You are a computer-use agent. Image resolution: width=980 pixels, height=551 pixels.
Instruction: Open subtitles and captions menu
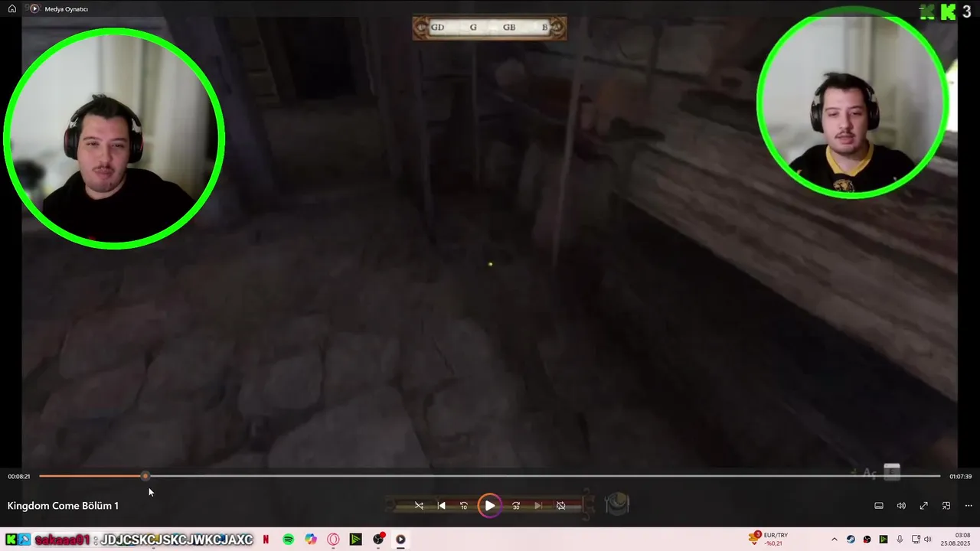(x=879, y=506)
